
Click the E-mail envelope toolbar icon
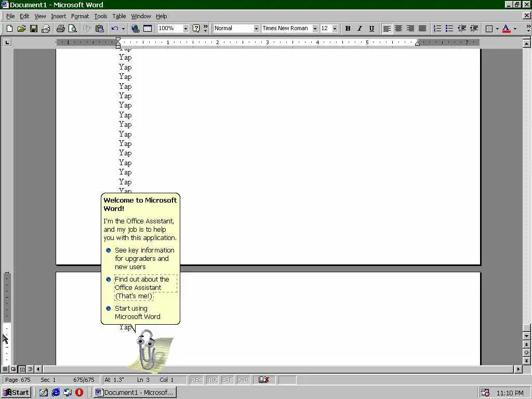pyautogui.click(x=46, y=29)
